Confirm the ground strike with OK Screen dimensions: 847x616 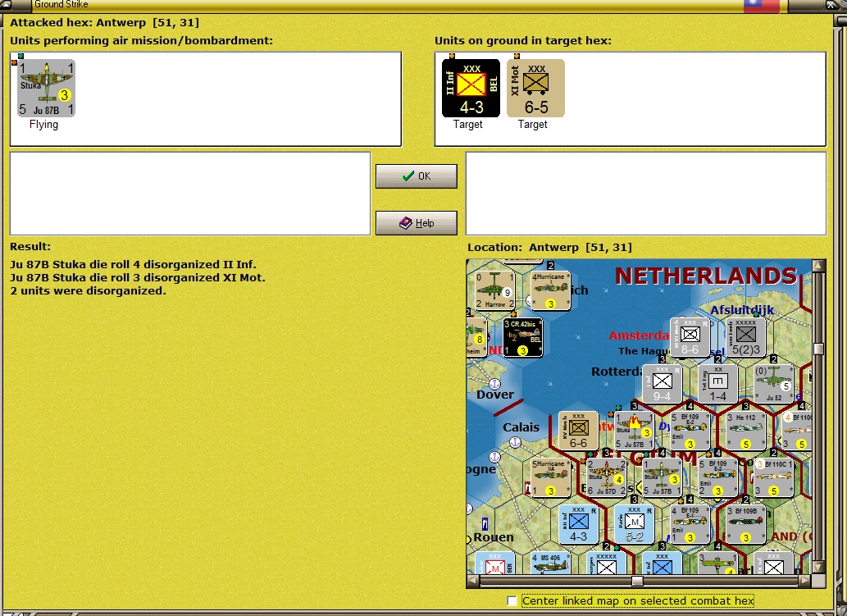417,176
